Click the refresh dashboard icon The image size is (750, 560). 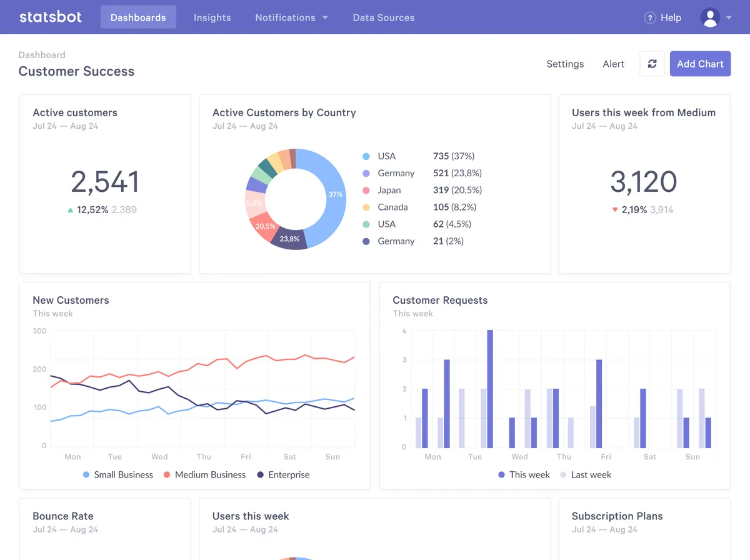pos(652,64)
